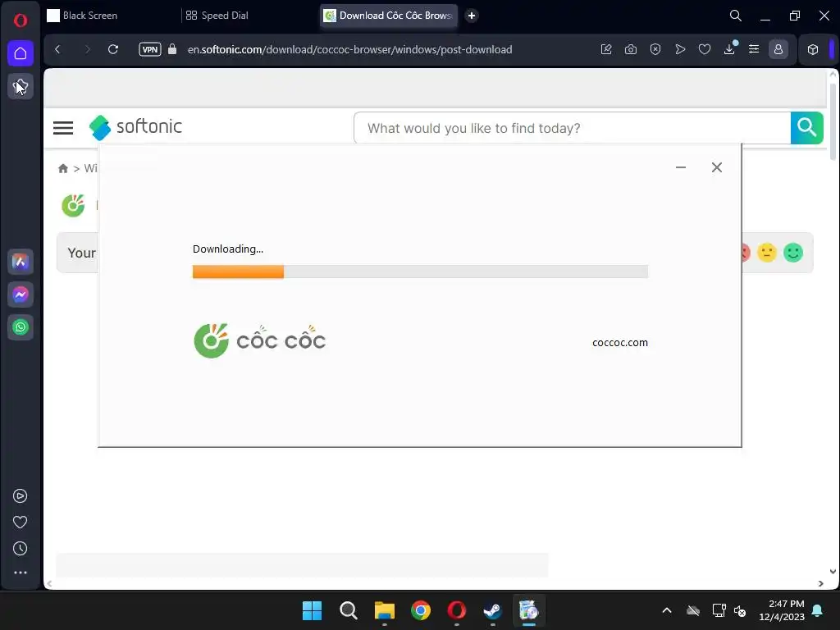Open the Windows Start menu
Image resolution: width=840 pixels, height=630 pixels.
click(312, 610)
